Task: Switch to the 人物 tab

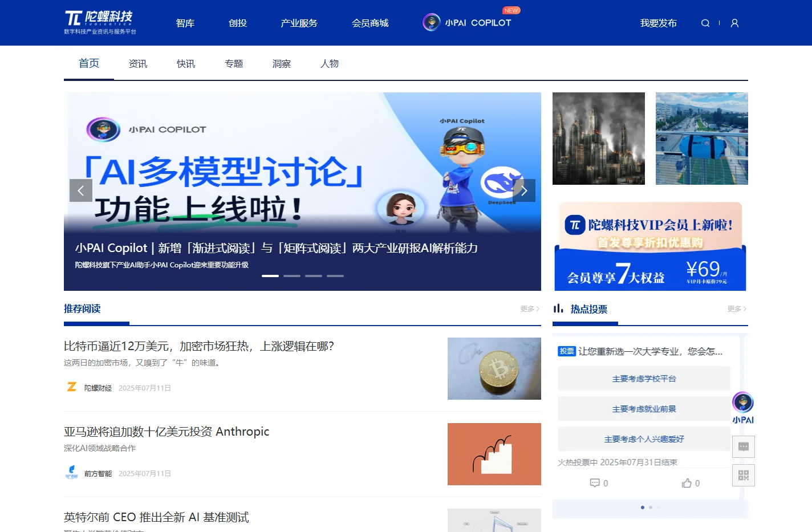Action: coord(330,63)
